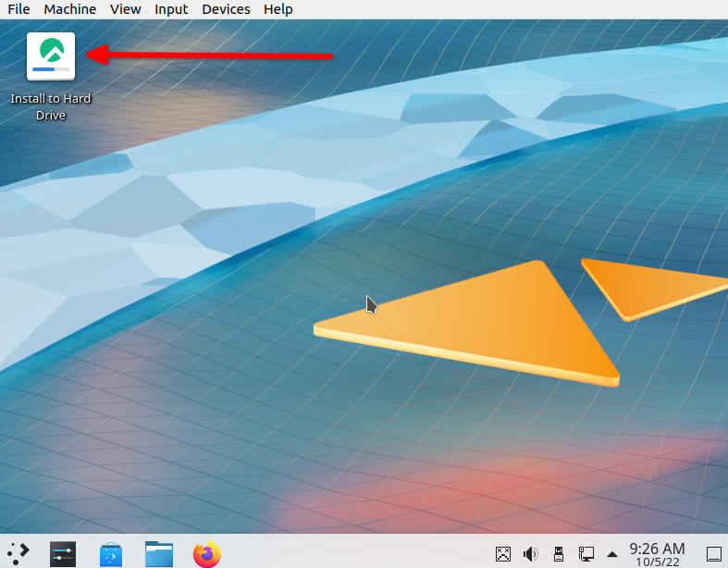Click the display configuration tray icon
The image size is (728, 568).
pos(502,554)
